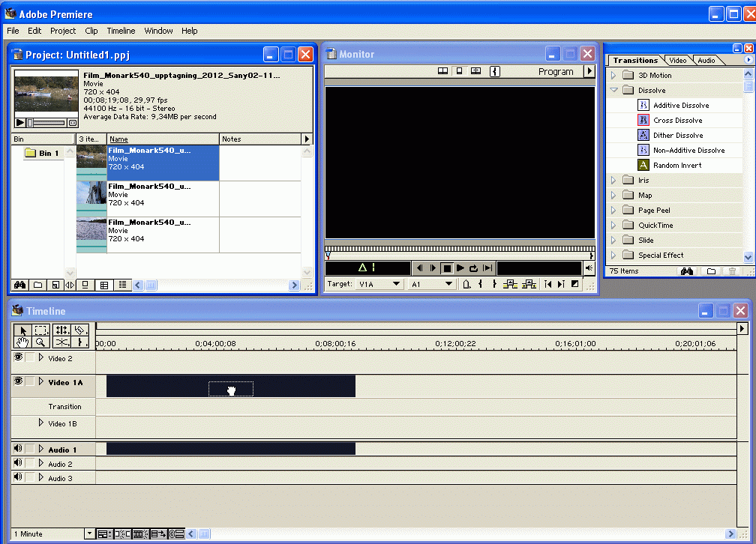This screenshot has height=544, width=756.
Task: Select the Rolling Edit tool in Timeline
Action: click(x=61, y=330)
